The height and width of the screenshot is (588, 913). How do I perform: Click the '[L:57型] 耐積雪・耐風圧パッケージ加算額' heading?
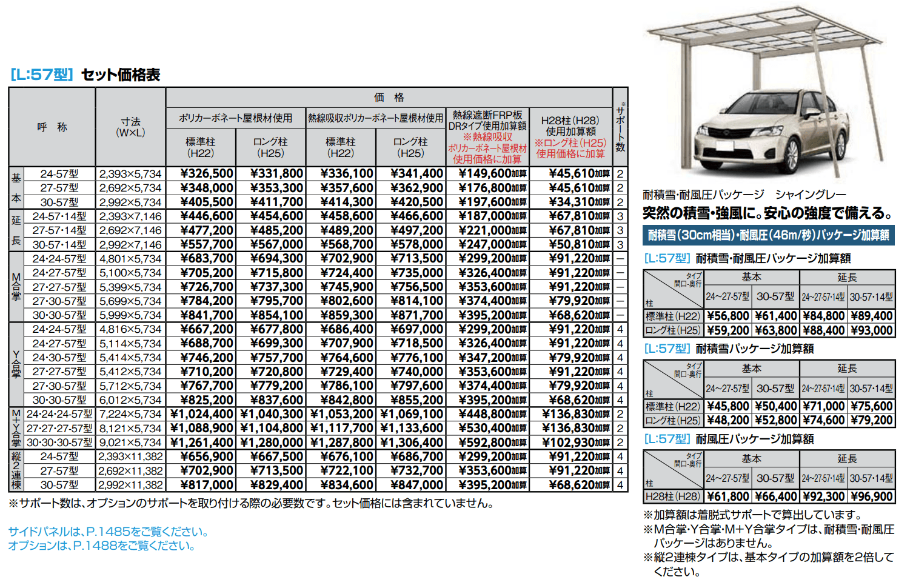(x=747, y=258)
